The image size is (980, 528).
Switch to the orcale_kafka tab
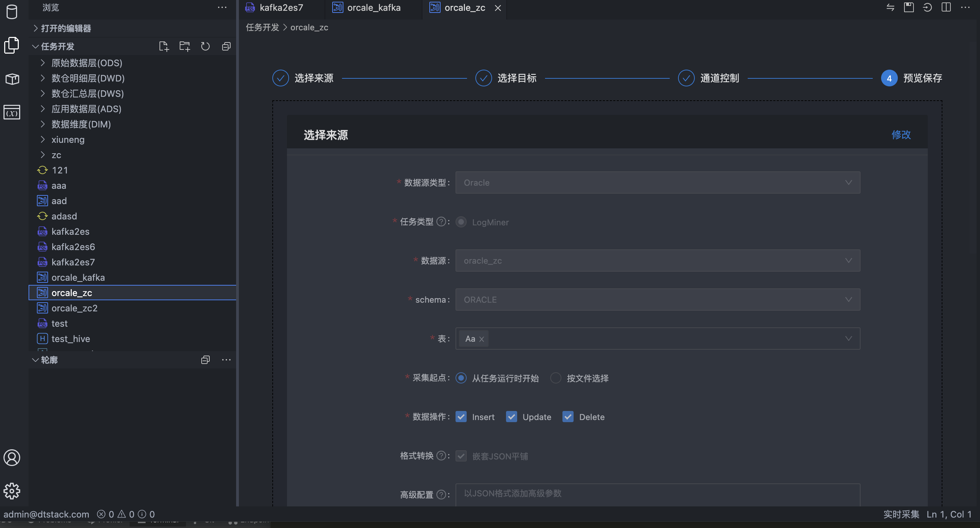pos(373,8)
